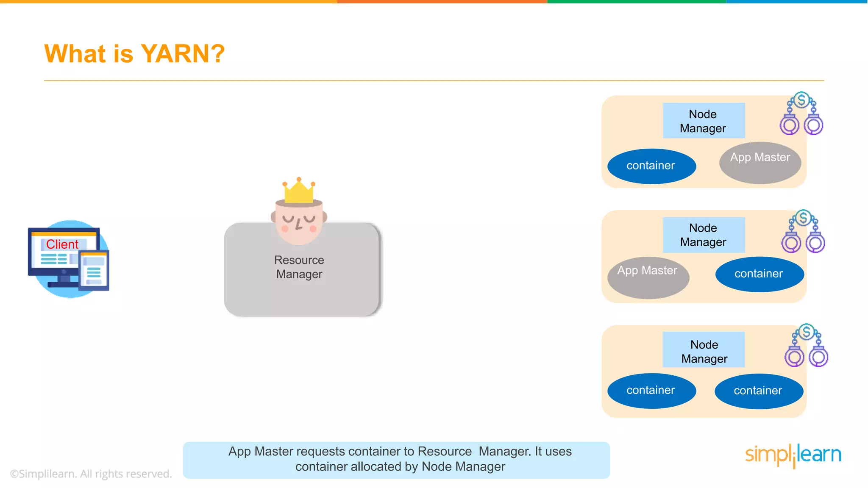Select the Node Manager box in top node
The image size is (868, 488).
[704, 121]
